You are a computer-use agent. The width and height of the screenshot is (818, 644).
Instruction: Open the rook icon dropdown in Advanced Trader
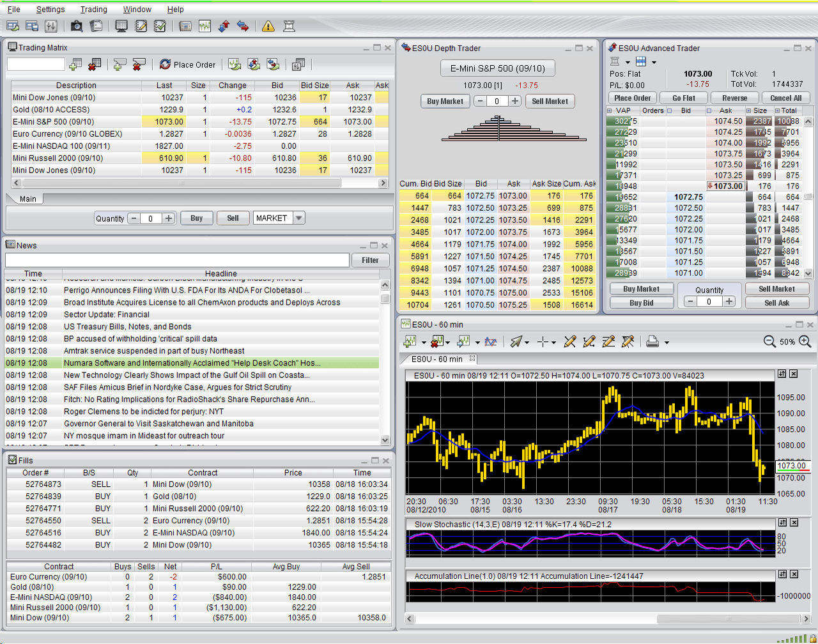click(628, 62)
